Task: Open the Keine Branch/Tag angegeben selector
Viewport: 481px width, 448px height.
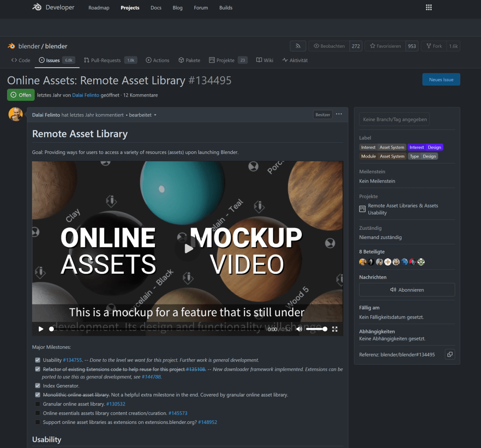Action: coord(394,119)
